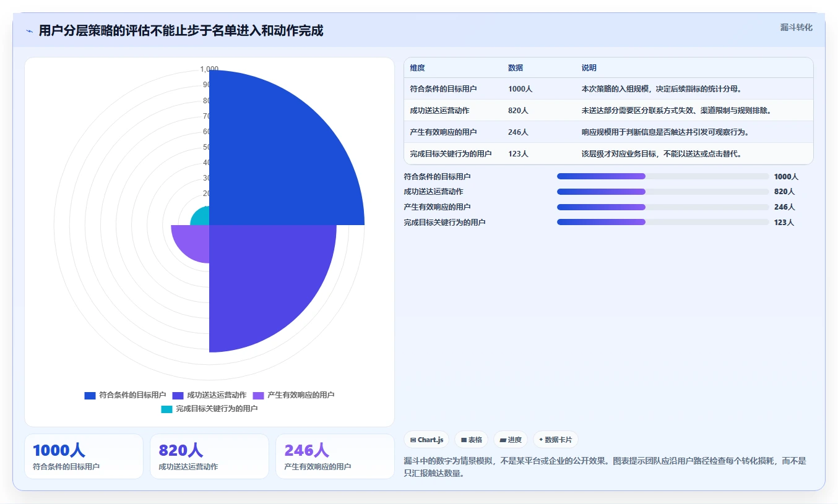This screenshot has width=838, height=504.
Task: Click table cell 246人
Action: (518, 132)
